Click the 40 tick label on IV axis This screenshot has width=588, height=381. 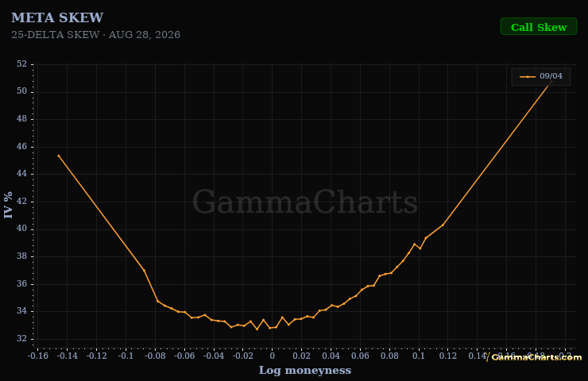pos(21,229)
